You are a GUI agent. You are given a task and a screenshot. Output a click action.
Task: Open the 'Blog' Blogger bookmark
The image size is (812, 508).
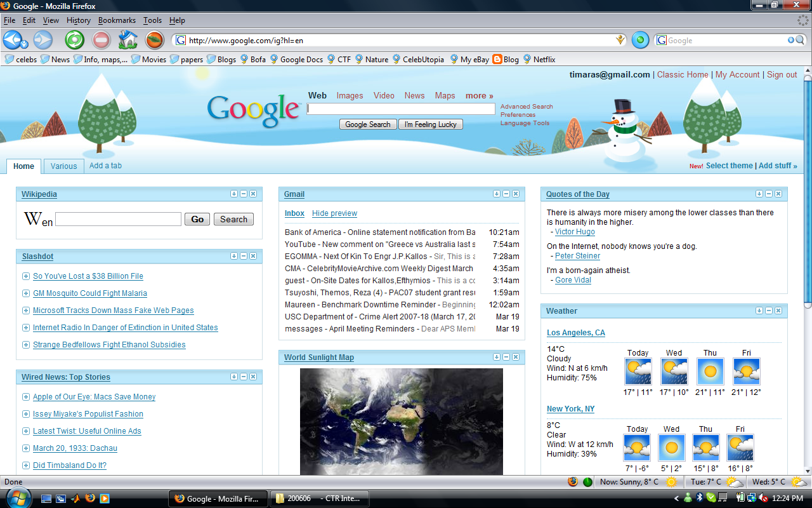tap(506, 59)
